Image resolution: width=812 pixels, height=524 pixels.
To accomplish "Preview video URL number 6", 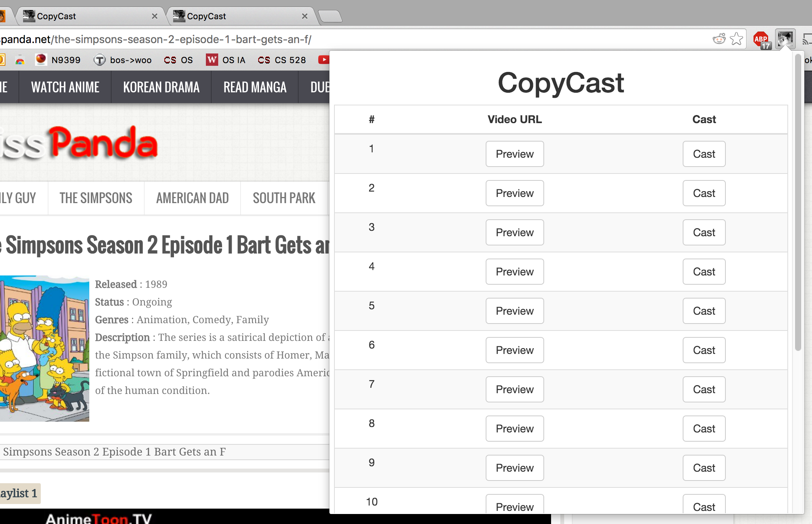I will click(515, 350).
